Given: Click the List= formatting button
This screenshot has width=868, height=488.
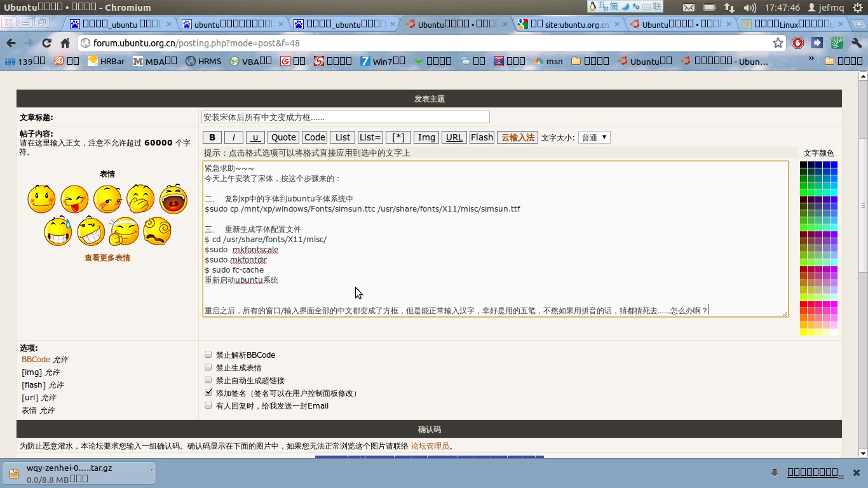Looking at the screenshot, I should click(x=370, y=137).
